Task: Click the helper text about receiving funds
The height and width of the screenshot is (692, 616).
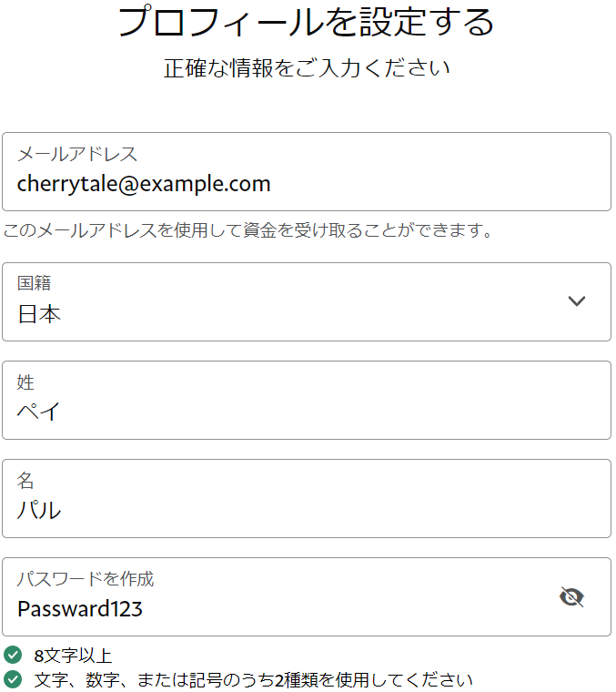Action: pos(247,230)
